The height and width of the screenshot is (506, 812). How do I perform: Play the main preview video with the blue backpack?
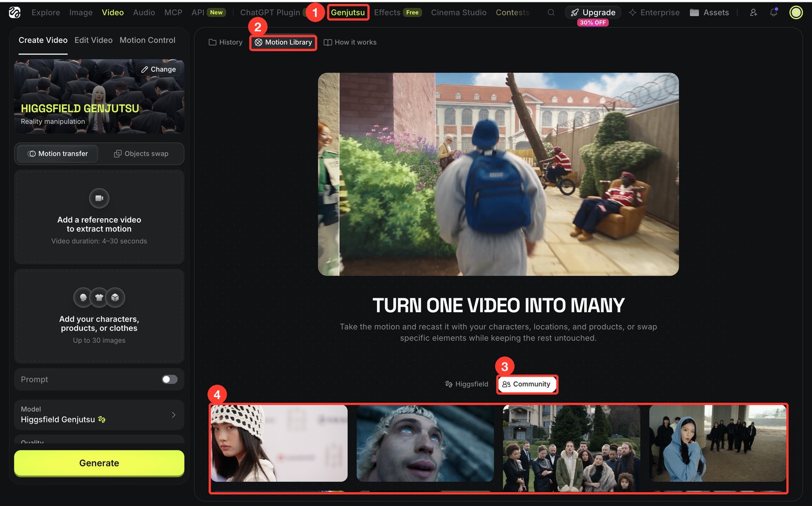click(x=498, y=174)
